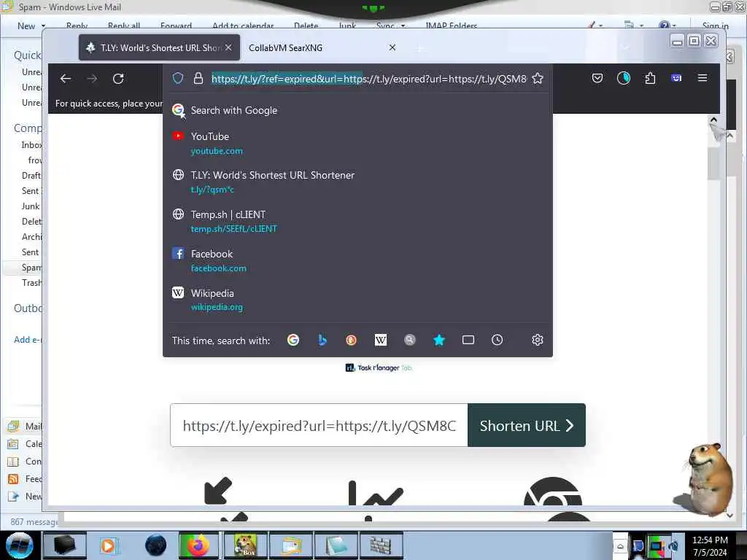Bookmark this page with the star icon
This screenshot has width=747, height=560.
pos(538,79)
